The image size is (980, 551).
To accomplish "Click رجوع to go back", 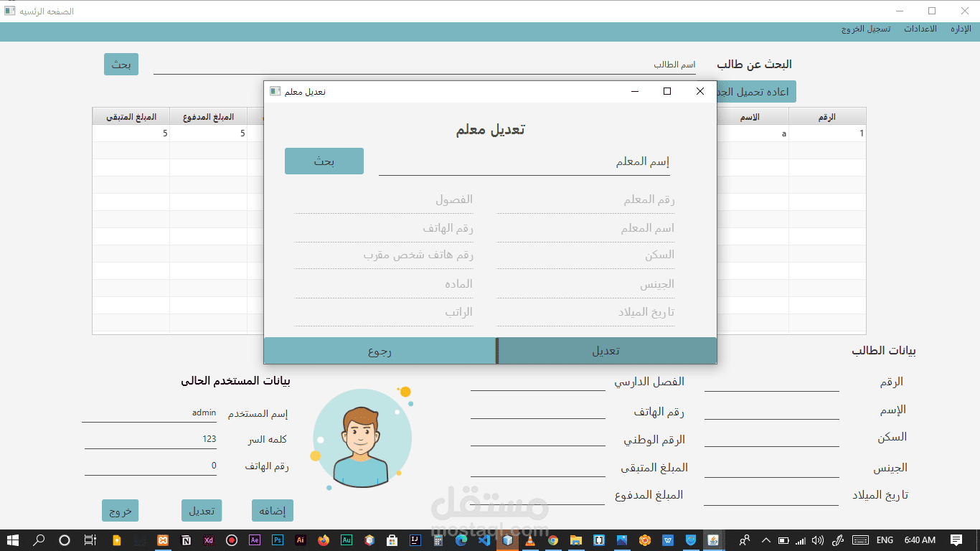I will tap(380, 351).
